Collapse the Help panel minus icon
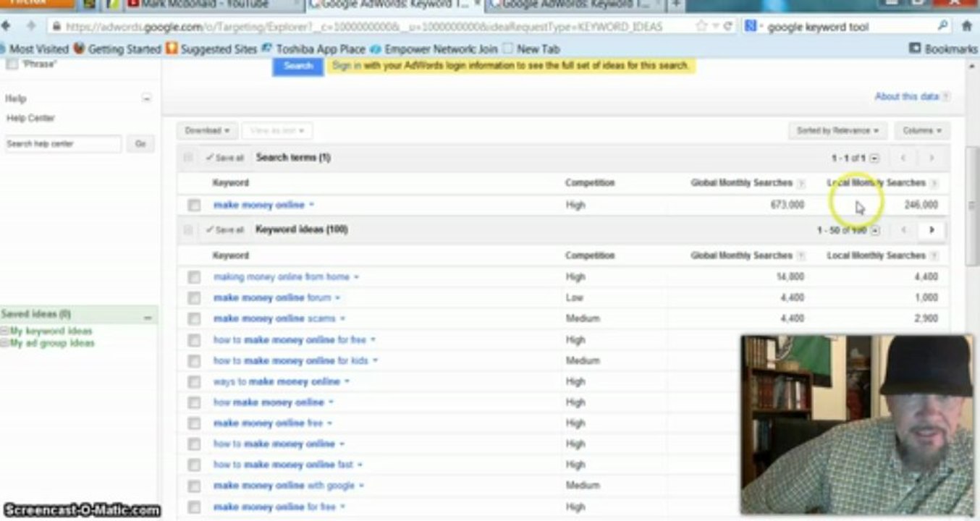Viewport: 980px width, 521px height. [147, 98]
